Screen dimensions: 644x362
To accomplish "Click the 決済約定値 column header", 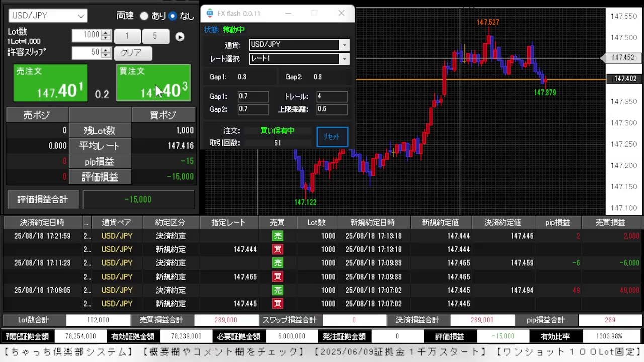I will 503,222.
